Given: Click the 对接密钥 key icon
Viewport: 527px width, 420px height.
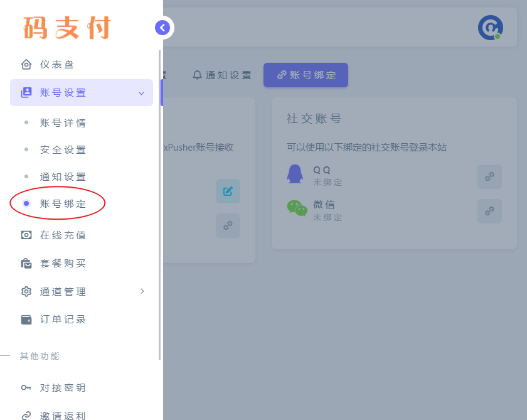Looking at the screenshot, I should tap(25, 387).
